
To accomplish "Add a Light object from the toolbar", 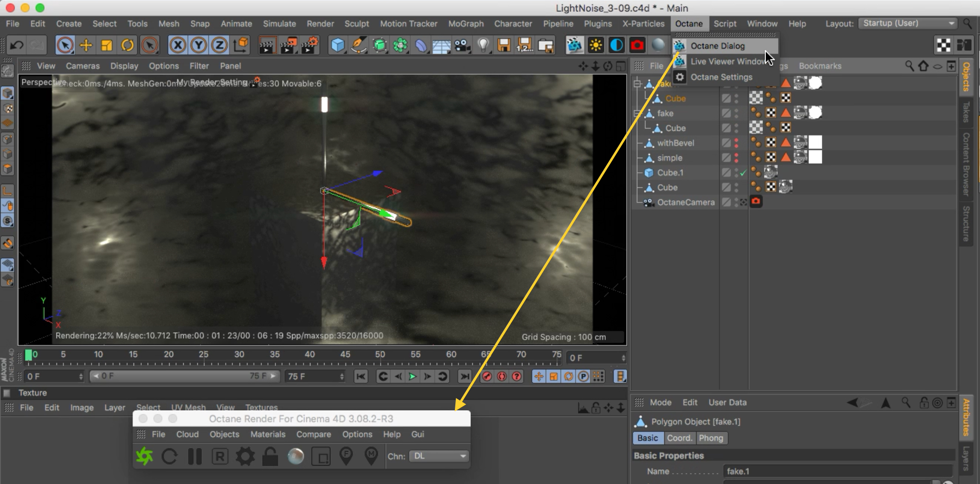I will 483,45.
